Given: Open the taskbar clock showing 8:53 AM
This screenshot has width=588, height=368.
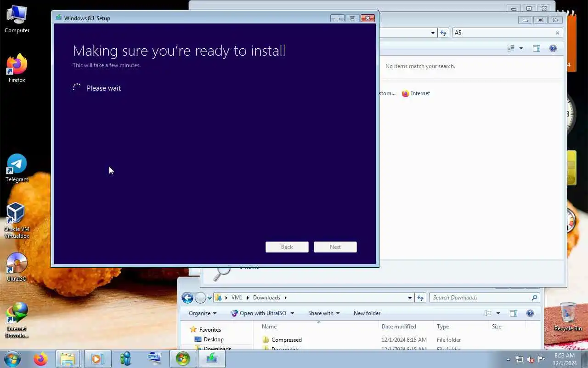Looking at the screenshot, I should click(565, 359).
